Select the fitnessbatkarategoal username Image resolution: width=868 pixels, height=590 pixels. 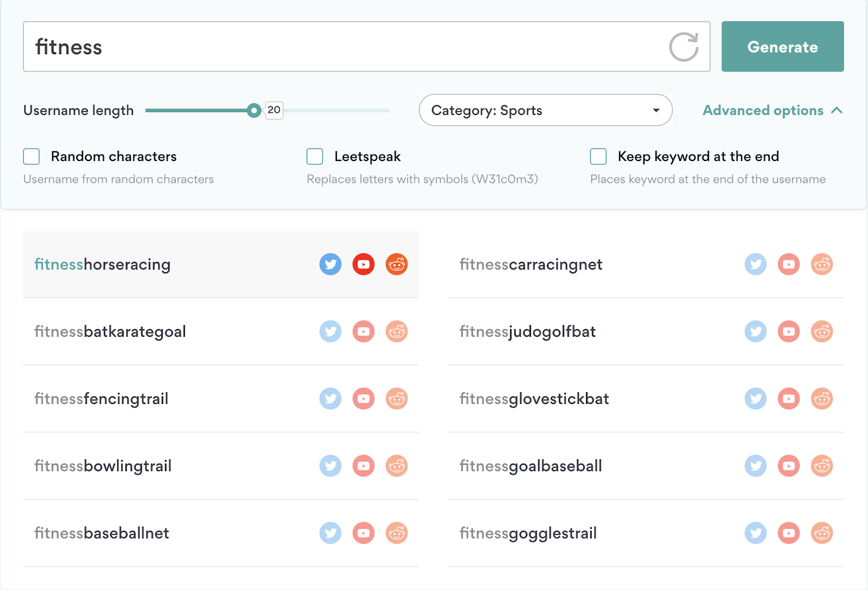tap(110, 332)
